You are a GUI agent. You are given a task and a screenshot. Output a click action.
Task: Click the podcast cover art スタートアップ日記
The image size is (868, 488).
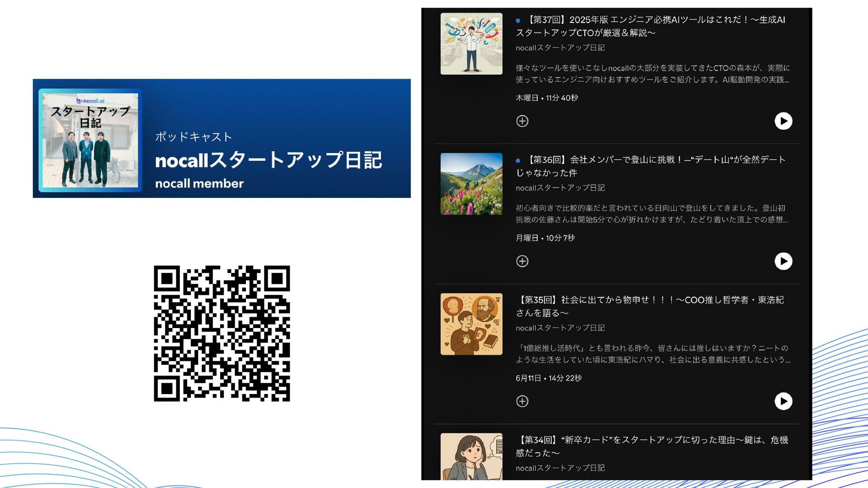(x=90, y=140)
